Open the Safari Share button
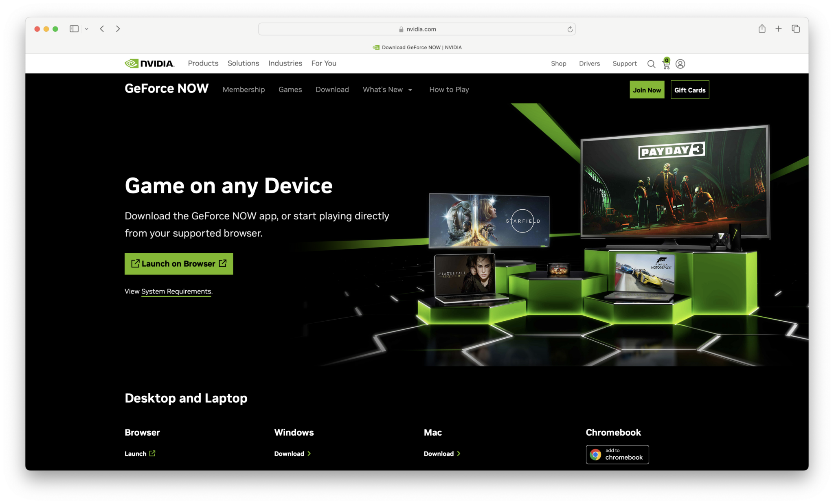The image size is (834, 504). 762,28
